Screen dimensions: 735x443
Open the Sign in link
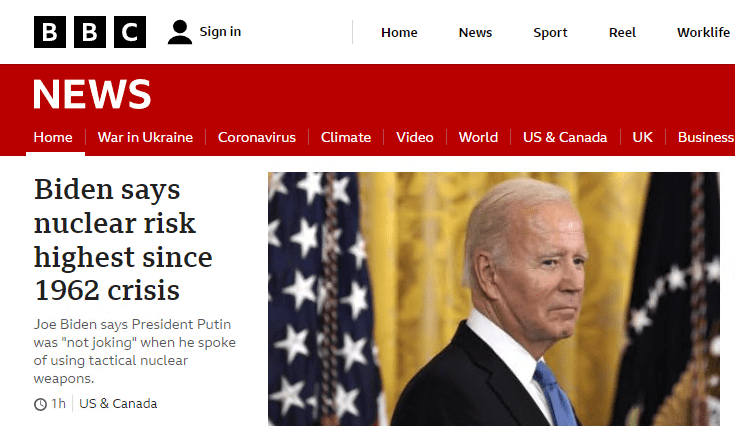click(220, 32)
